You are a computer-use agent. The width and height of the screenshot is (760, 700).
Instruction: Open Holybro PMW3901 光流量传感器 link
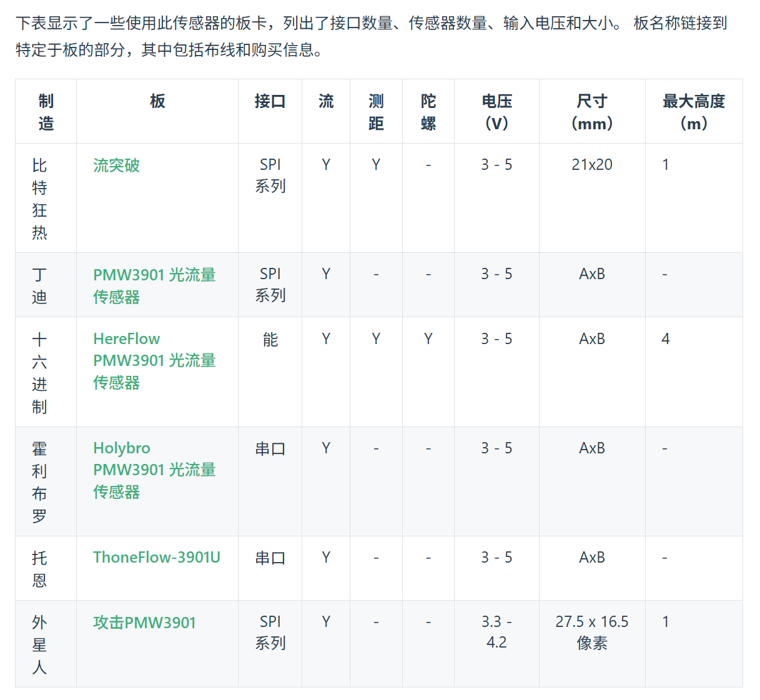coord(154,470)
